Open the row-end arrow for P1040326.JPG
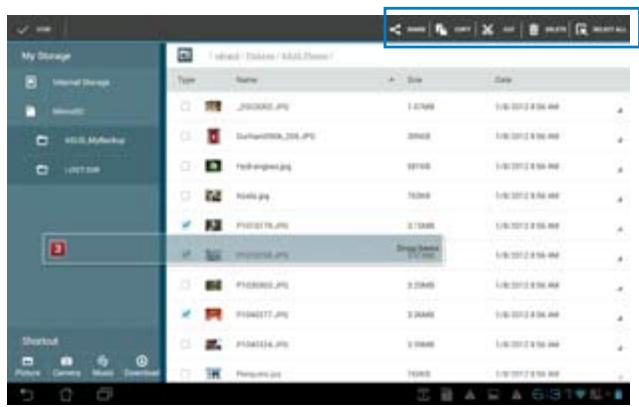Viewport: 639px width, 407px height. (x=620, y=348)
